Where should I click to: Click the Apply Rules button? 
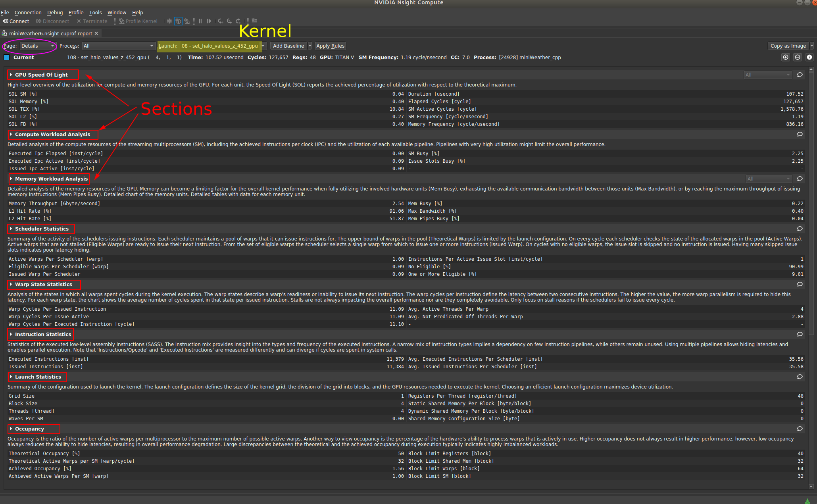pos(330,46)
